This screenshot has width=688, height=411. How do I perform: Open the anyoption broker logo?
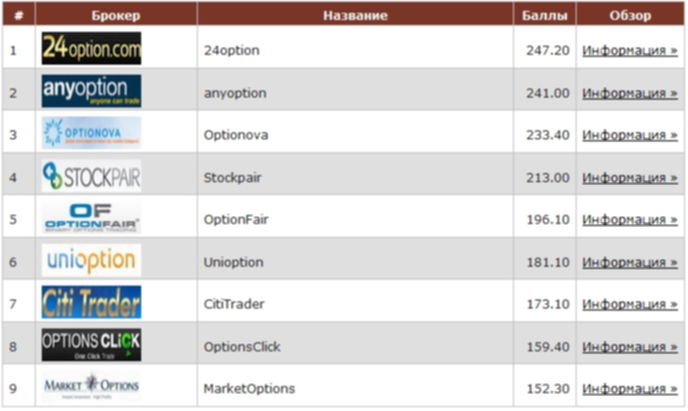click(x=91, y=91)
